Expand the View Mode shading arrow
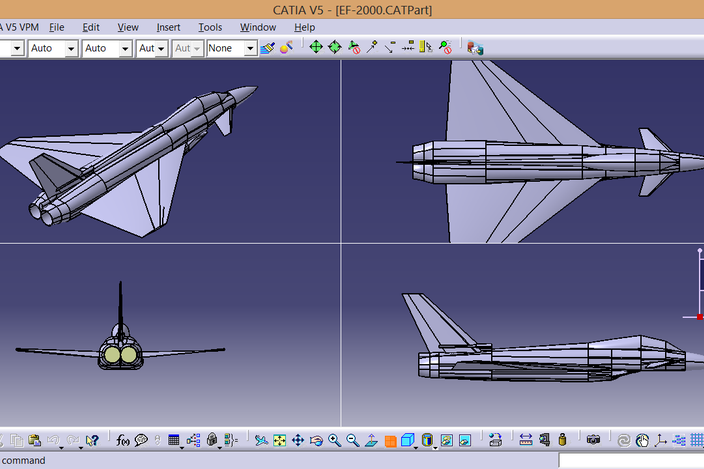 coord(435,448)
